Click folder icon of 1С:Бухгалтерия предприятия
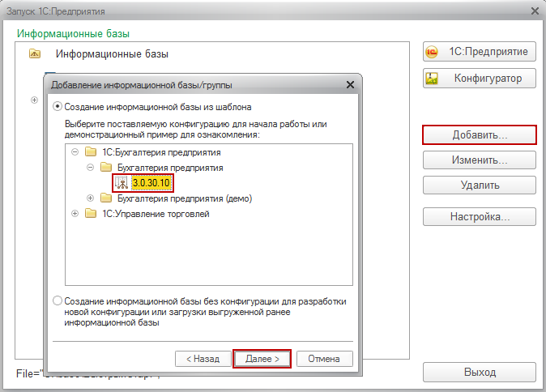 [x=91, y=152]
